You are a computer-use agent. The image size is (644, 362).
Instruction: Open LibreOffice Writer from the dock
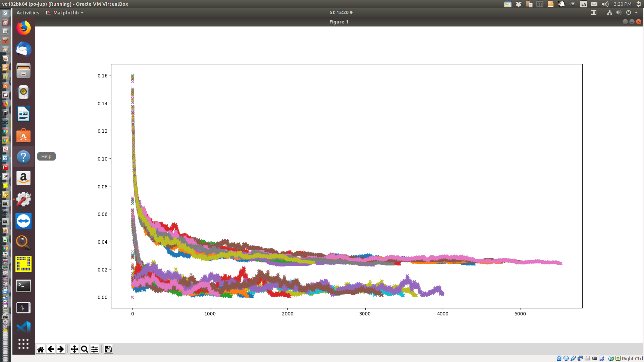[23, 114]
